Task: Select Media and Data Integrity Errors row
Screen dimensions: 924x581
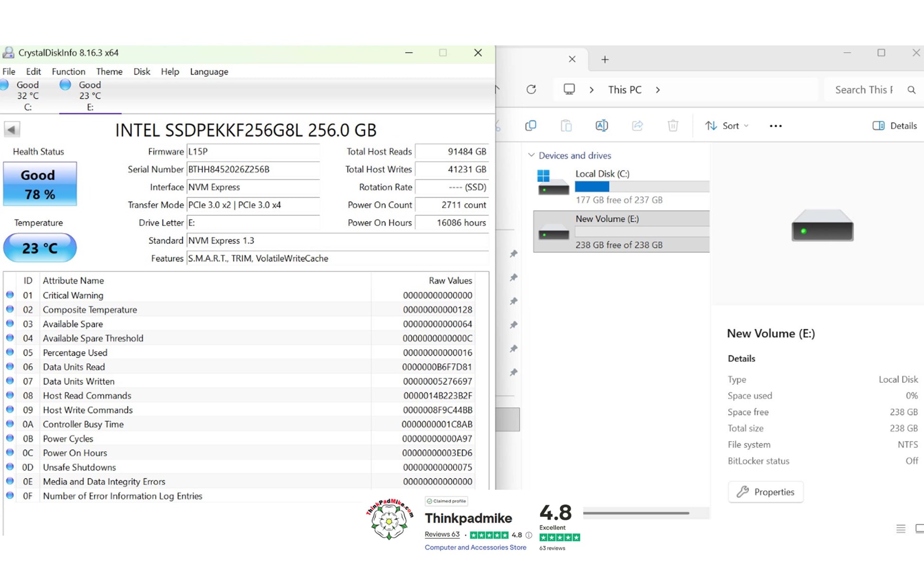Action: pyautogui.click(x=240, y=481)
